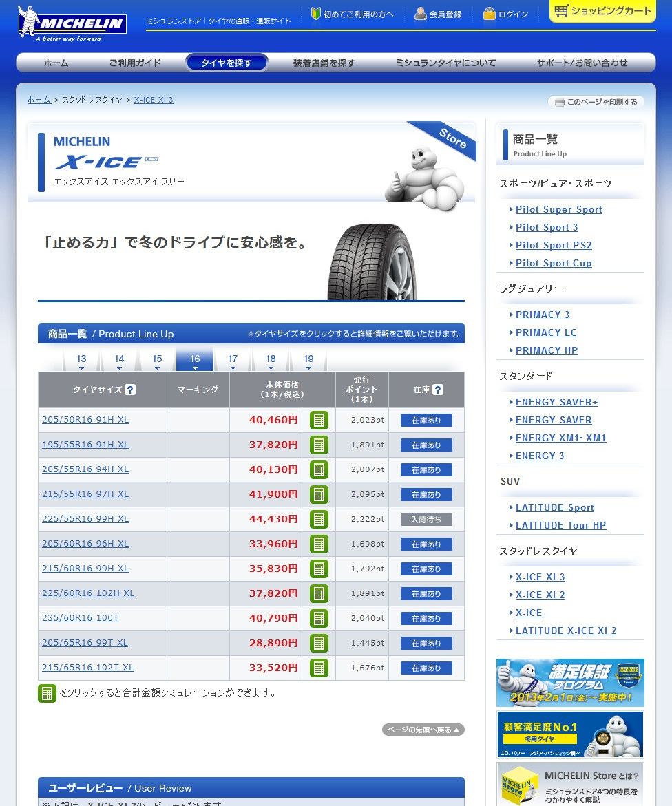Open the shopping cart
672x806 pixels.
pos(602,12)
